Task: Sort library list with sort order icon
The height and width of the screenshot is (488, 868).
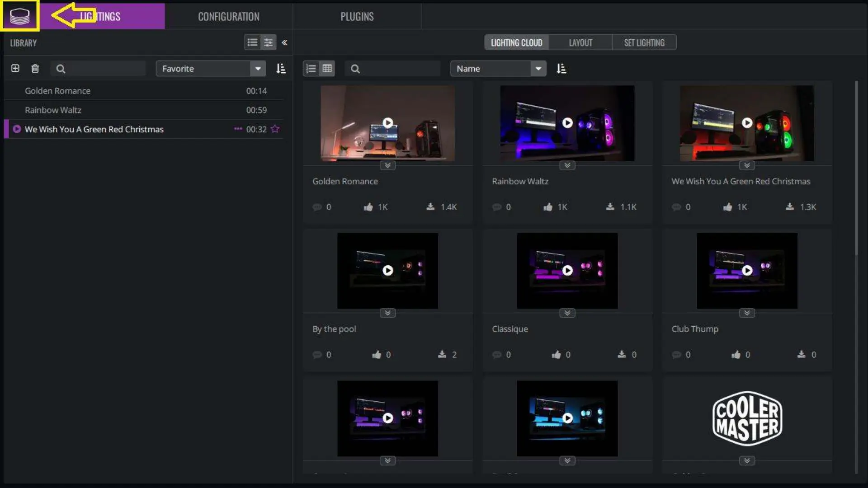Action: [x=281, y=69]
